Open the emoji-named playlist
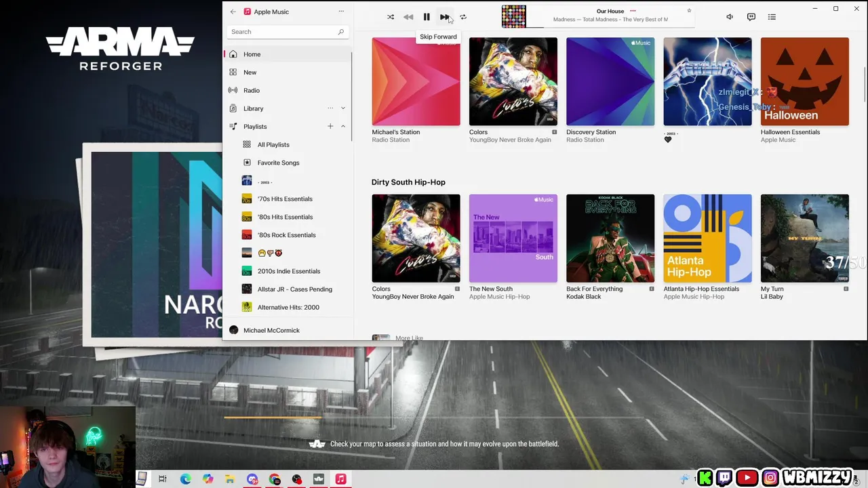This screenshot has width=868, height=488. (x=288, y=253)
